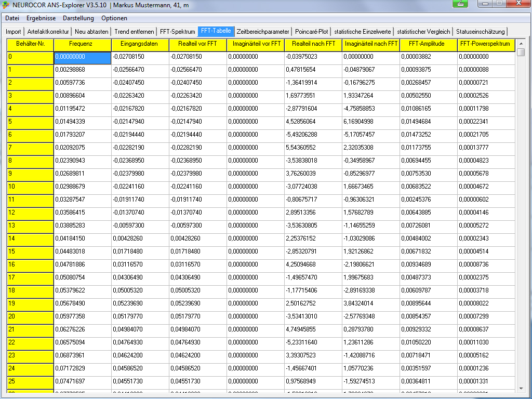Click the table scrollbar up arrow
The image size is (532, 399).
click(521, 44)
